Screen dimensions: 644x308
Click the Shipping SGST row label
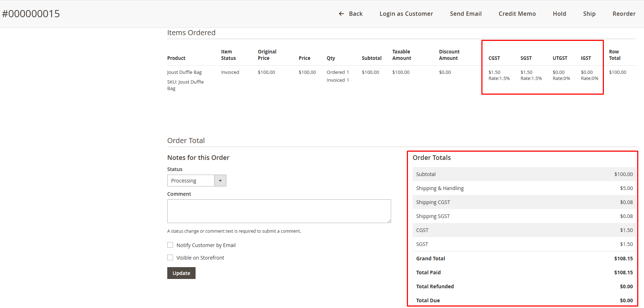(x=433, y=216)
